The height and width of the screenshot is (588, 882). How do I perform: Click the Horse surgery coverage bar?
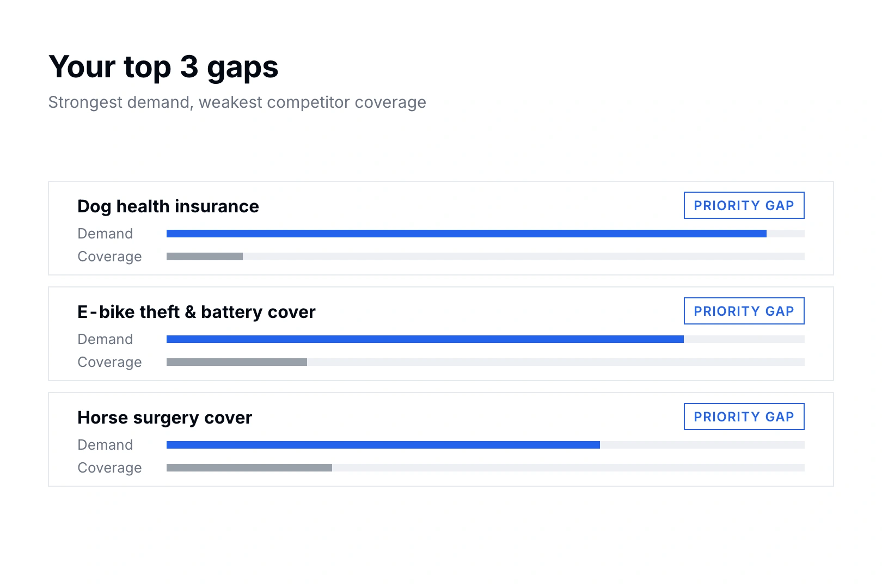485,468
